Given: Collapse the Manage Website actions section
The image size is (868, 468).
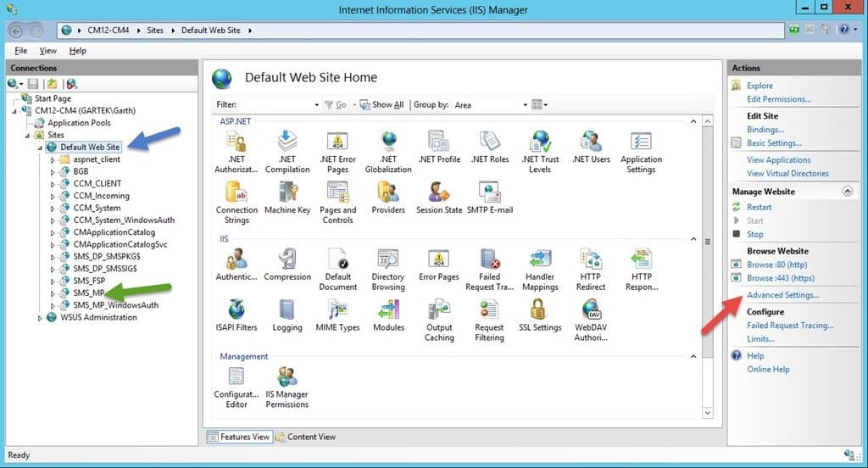Looking at the screenshot, I should pos(848,191).
